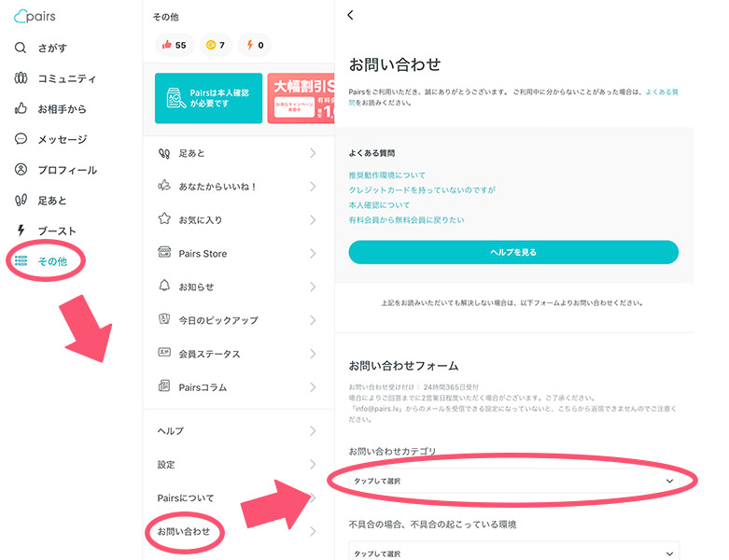Screen dimensions: 729x560
Task: Open the 推奨動作環境について link
Action: coord(386,175)
